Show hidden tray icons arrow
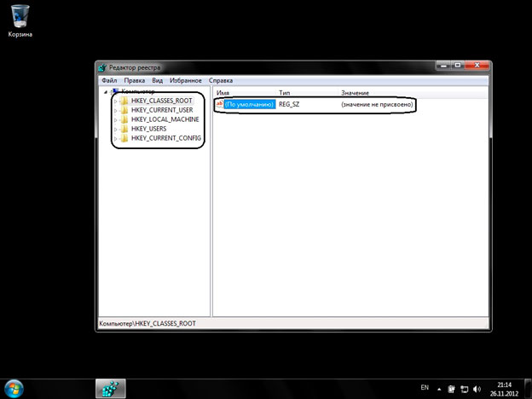The image size is (532, 399). (439, 388)
